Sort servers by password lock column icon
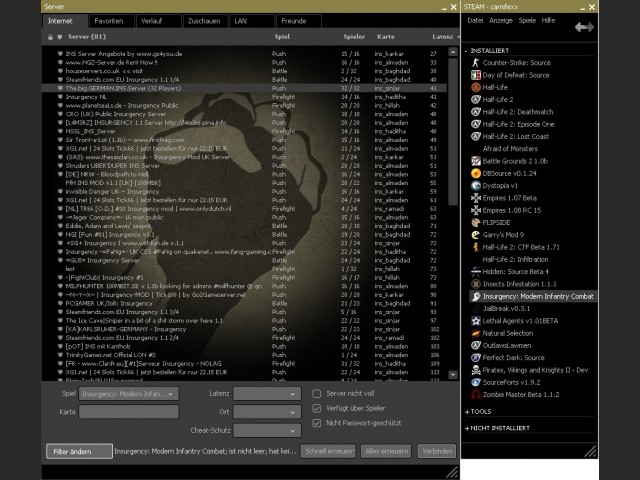The width and height of the screenshot is (640, 480). click(50, 37)
